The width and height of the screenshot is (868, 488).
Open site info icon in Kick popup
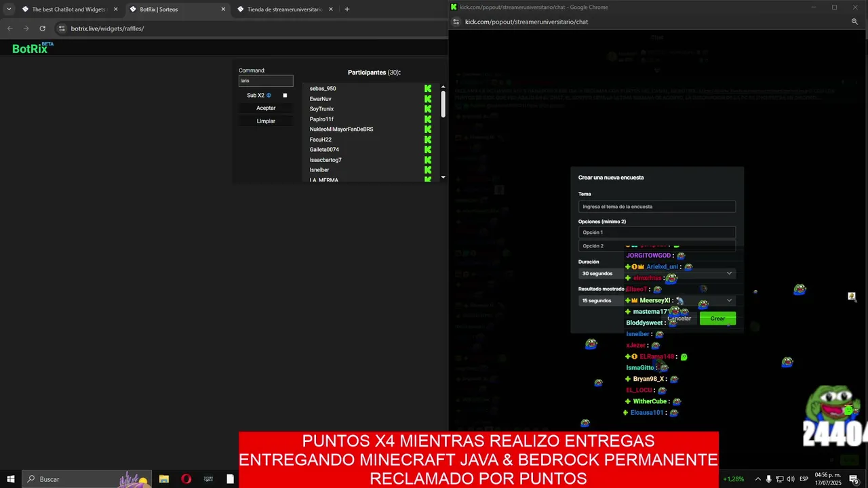456,22
